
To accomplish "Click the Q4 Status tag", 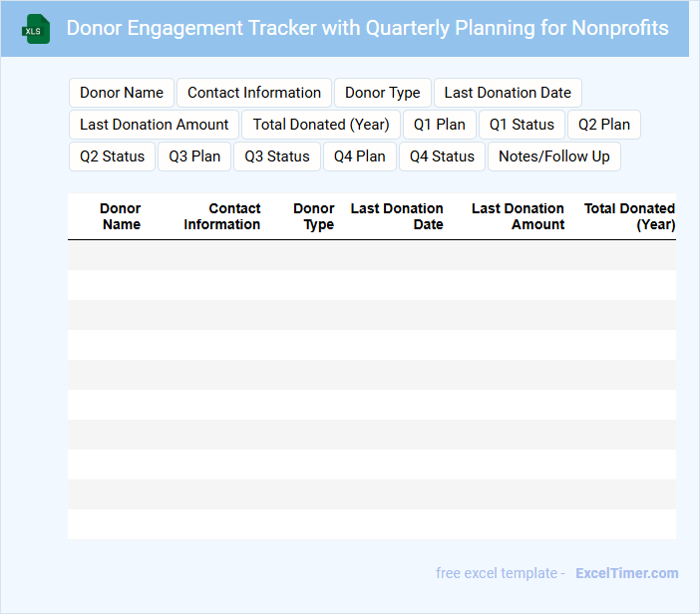I will (442, 156).
